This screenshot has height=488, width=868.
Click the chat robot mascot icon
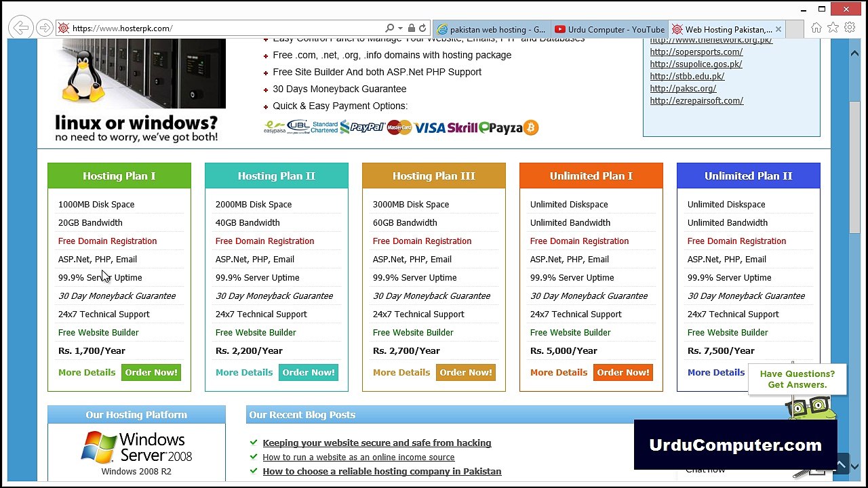pos(811,407)
